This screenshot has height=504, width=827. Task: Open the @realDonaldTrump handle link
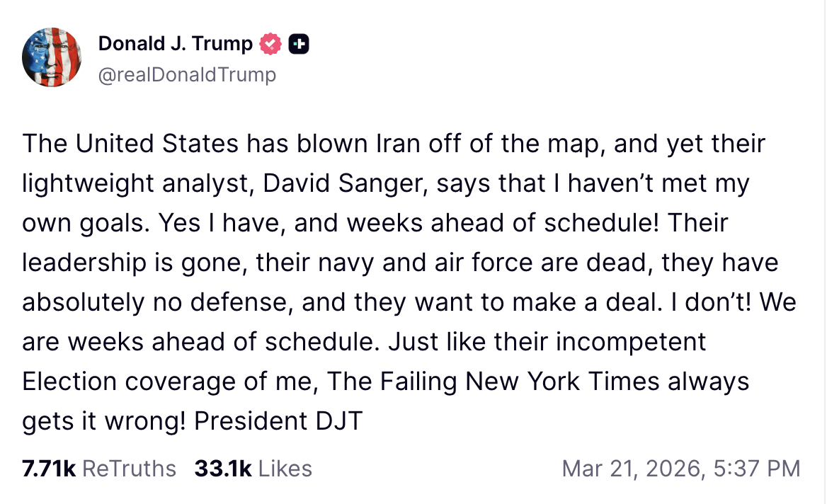pyautogui.click(x=187, y=74)
